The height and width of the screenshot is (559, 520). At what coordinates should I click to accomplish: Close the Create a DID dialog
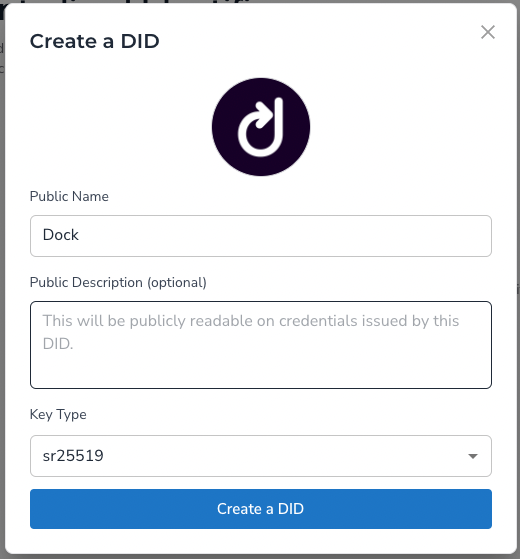[x=488, y=32]
